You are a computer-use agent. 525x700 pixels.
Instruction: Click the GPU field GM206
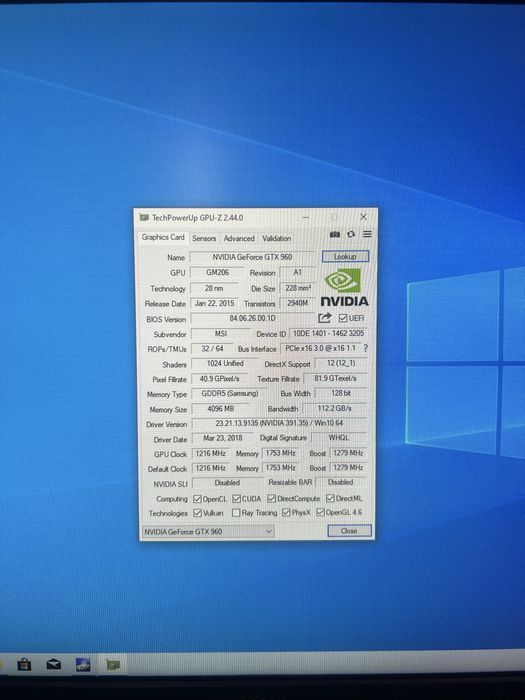pyautogui.click(x=218, y=272)
